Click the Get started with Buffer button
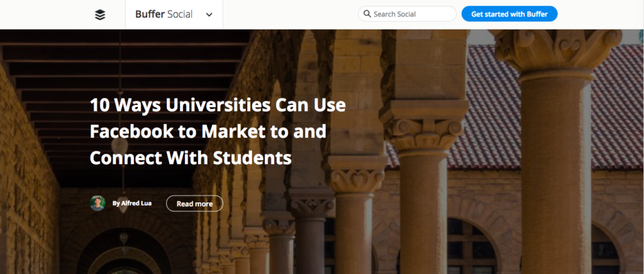Screen dimensions: 644x274 [509, 14]
